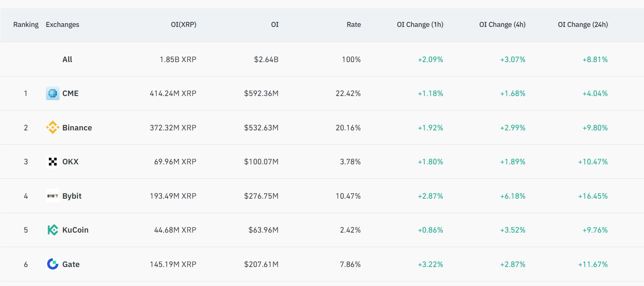This screenshot has height=286, width=644.
Task: Sort by OI Change (1h) header
Action: pyautogui.click(x=420, y=24)
